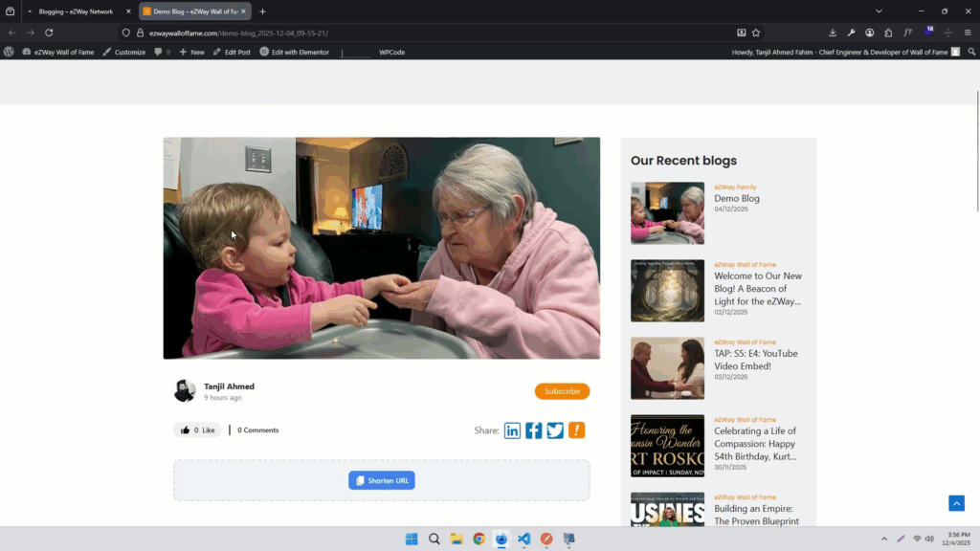Reload the page using the refresh icon
980x551 pixels.
click(49, 33)
